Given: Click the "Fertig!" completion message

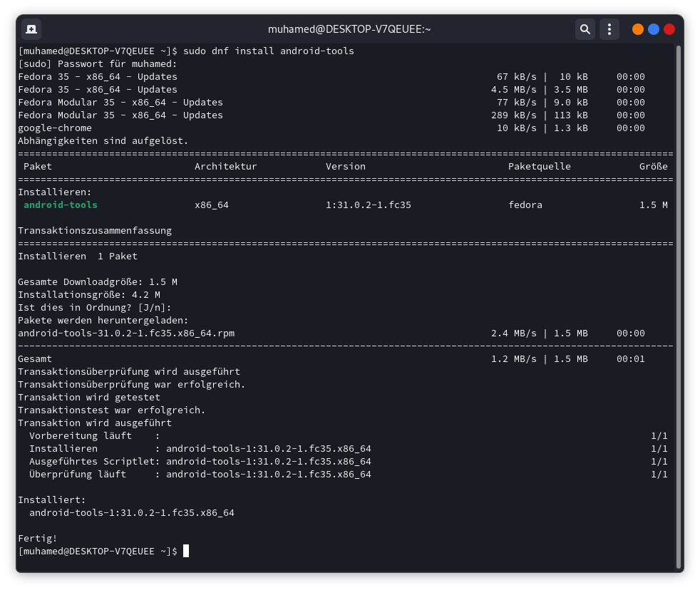Looking at the screenshot, I should click(x=38, y=539).
